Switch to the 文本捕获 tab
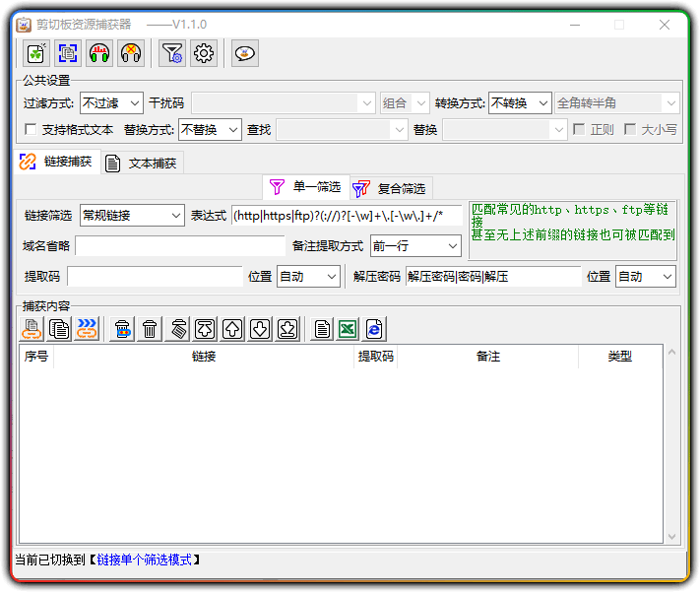Image resolution: width=700 pixels, height=592 pixels. tap(143, 164)
